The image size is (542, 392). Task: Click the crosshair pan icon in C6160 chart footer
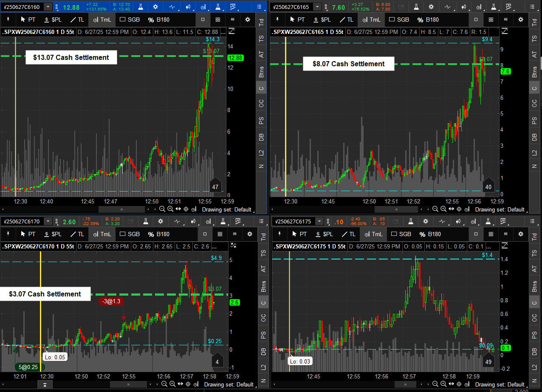[x=186, y=209]
